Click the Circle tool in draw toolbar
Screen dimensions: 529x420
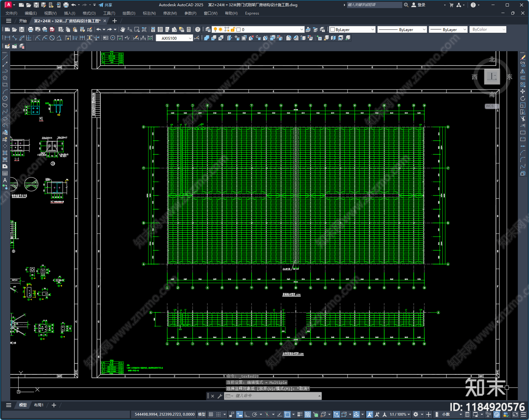(5, 98)
